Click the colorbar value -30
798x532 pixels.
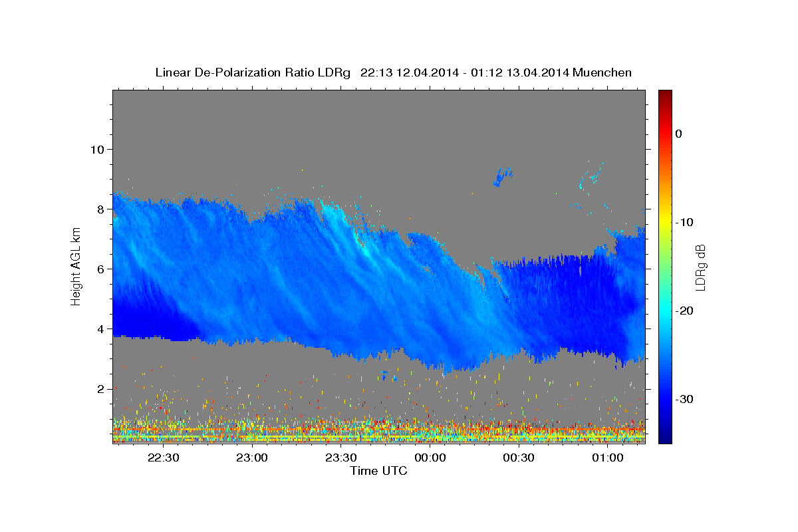pyautogui.click(x=684, y=399)
